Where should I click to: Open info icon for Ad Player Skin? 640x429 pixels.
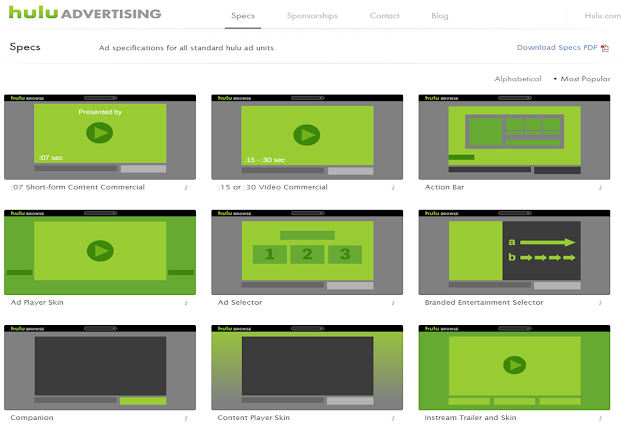pos(186,303)
